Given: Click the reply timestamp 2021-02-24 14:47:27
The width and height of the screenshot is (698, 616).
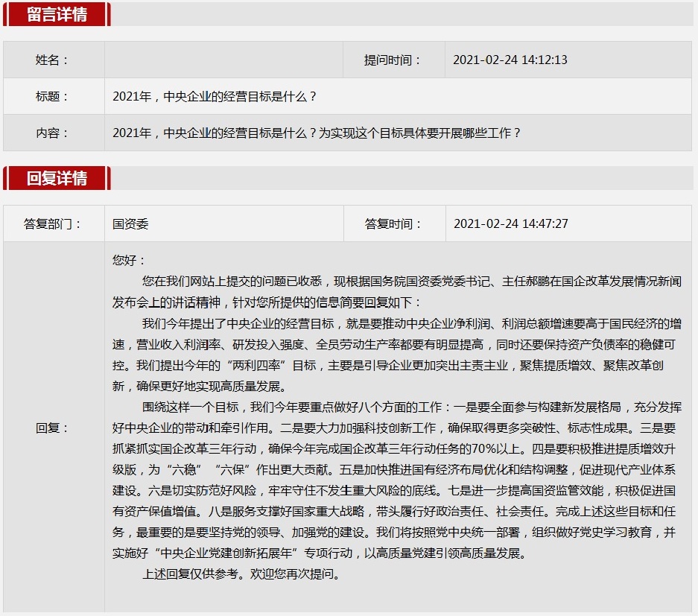Looking at the screenshot, I should 511,223.
